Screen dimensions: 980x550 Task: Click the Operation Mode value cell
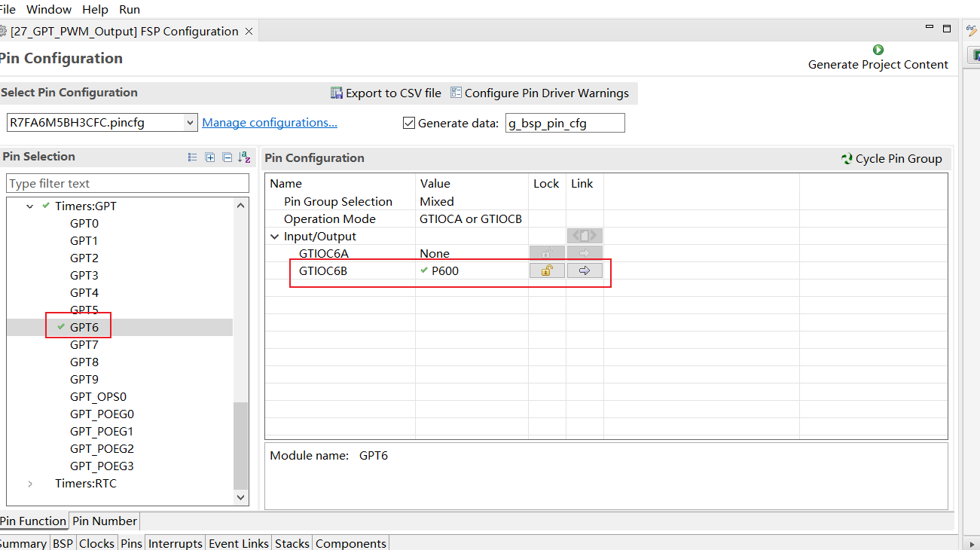(472, 219)
